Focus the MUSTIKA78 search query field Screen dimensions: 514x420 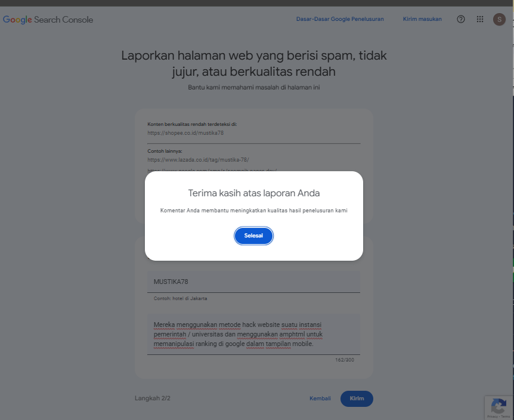254,282
